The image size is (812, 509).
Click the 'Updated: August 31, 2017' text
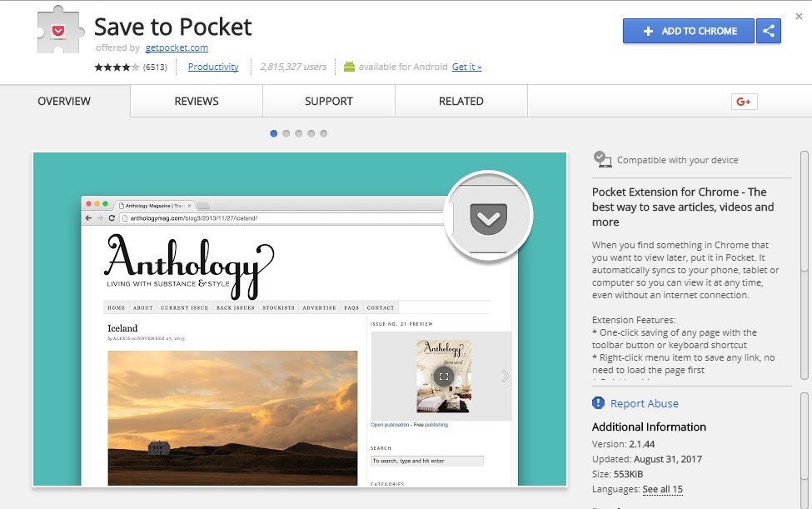click(647, 459)
